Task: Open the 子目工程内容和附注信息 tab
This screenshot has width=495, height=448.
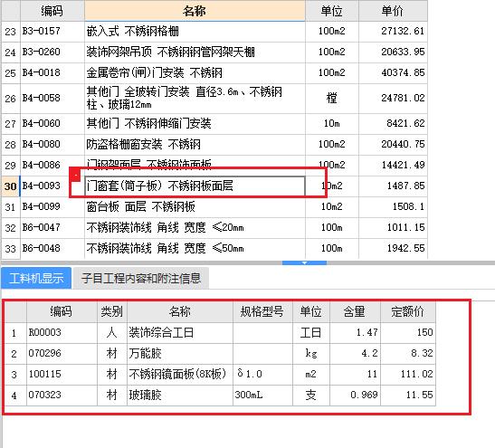Action: pyautogui.click(x=141, y=278)
